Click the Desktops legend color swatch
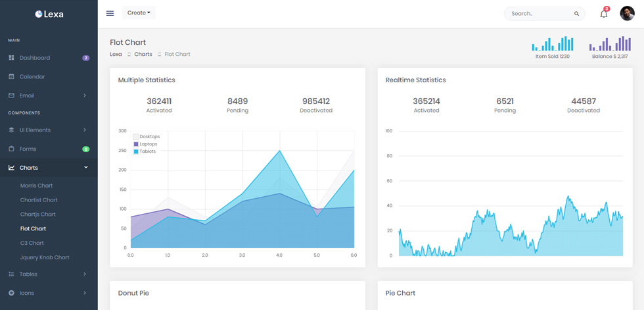The width and height of the screenshot is (644, 310). [x=136, y=136]
